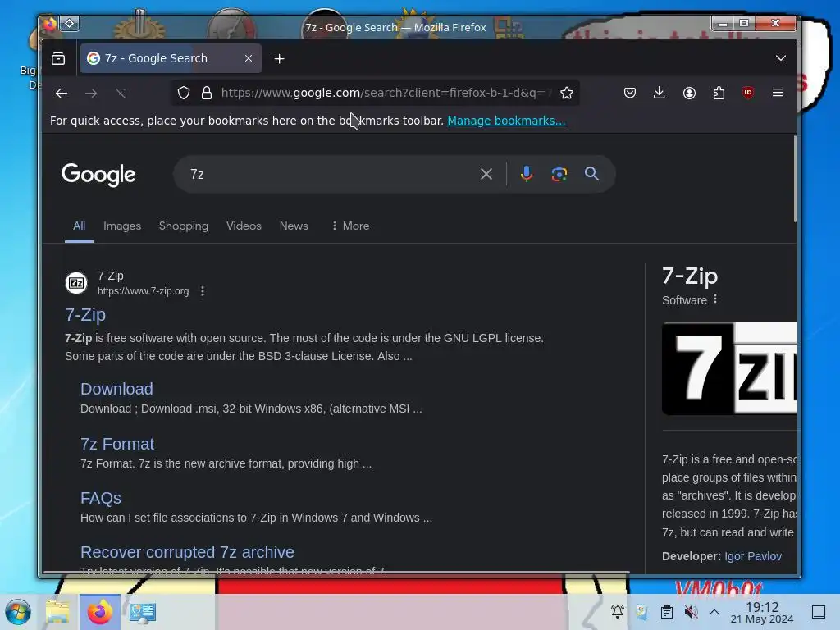The height and width of the screenshot is (630, 840).
Task: Open the Download sitelink
Action: (116, 389)
